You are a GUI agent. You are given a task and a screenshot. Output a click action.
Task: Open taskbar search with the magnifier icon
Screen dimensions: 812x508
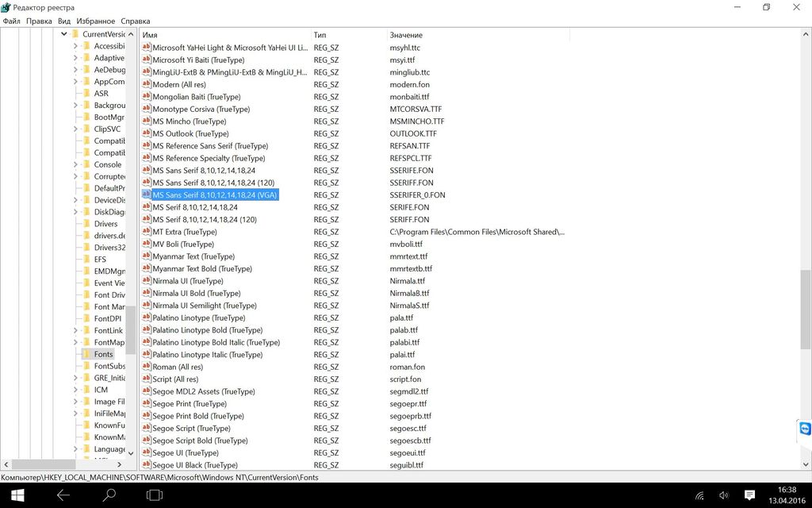click(109, 495)
